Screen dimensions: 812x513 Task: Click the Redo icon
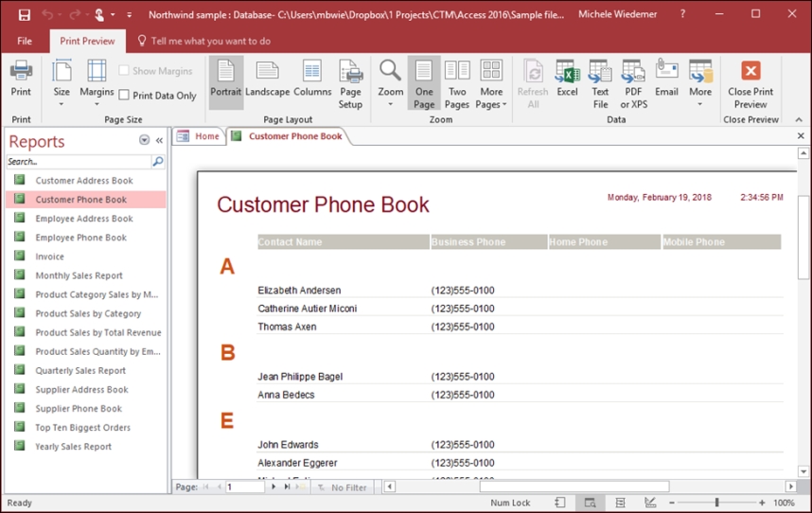[75, 15]
